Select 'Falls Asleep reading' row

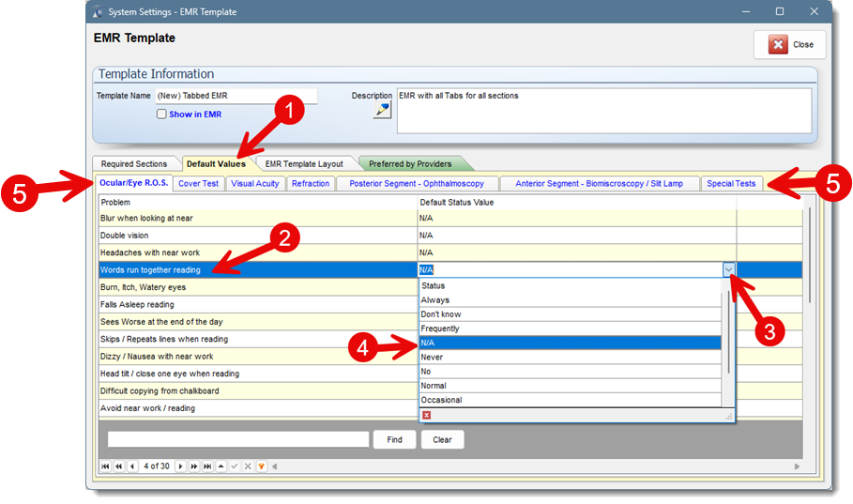258,305
